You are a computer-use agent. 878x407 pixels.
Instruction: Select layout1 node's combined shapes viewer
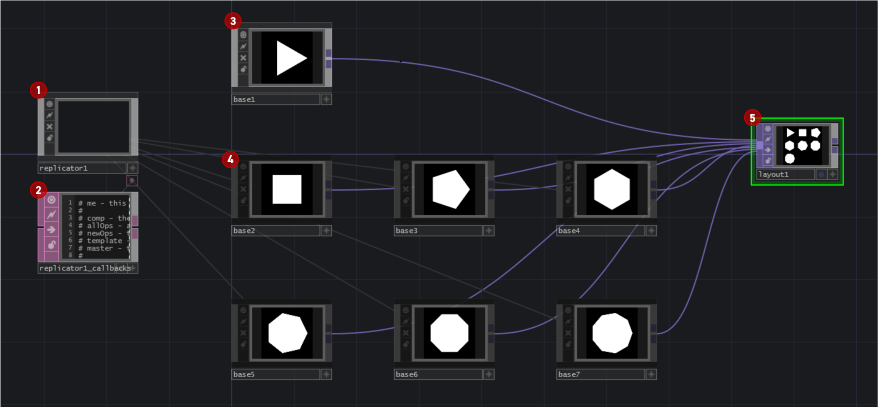[x=802, y=146]
